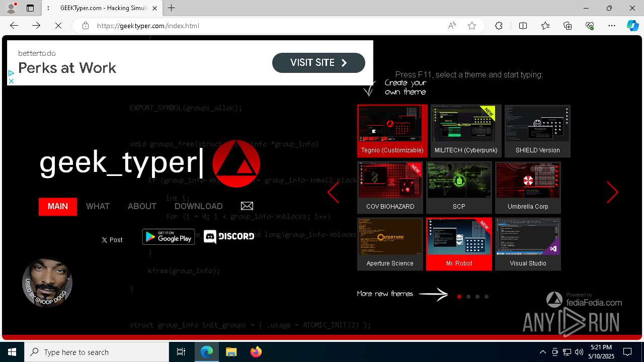Select the Umbrella Corp theme

[x=528, y=188]
